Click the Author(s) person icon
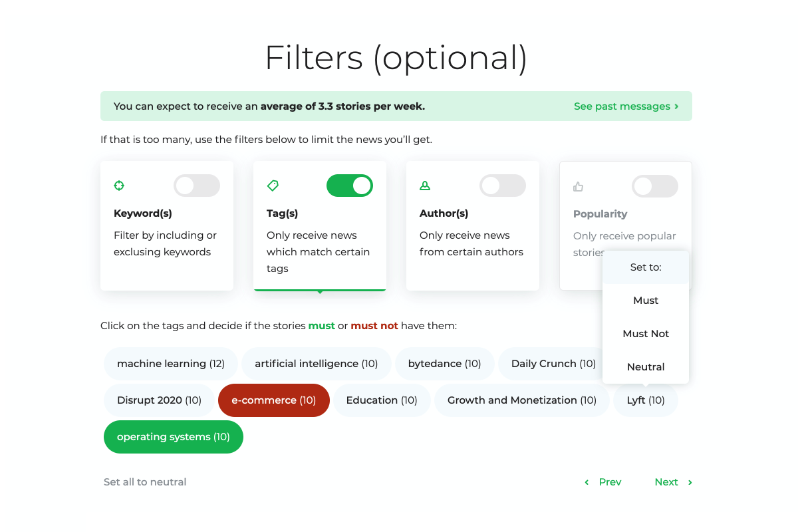Image resolution: width=798 pixels, height=532 pixels. [425, 186]
